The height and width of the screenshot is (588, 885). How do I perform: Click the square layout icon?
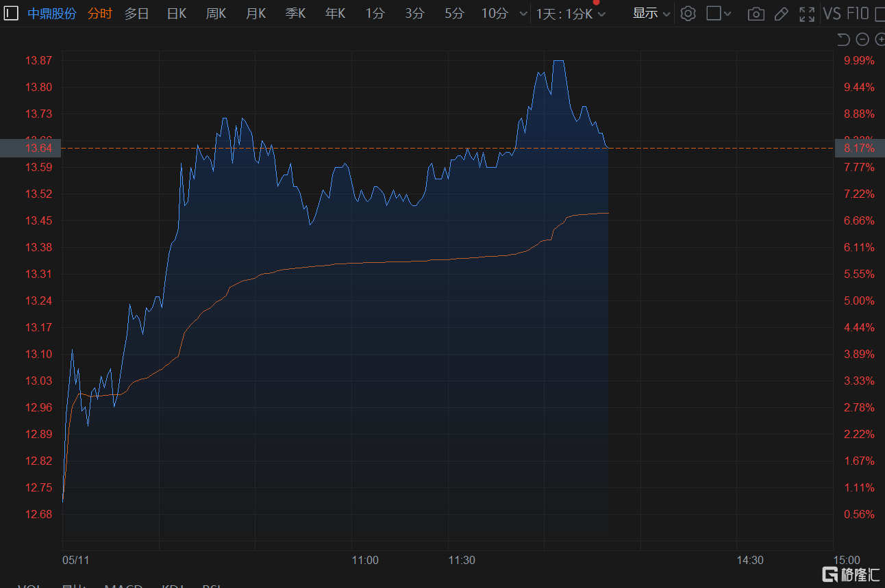click(714, 13)
